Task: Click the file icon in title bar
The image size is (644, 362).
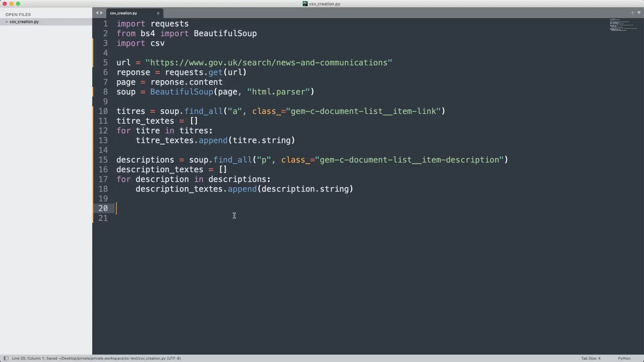Action: coord(305,4)
